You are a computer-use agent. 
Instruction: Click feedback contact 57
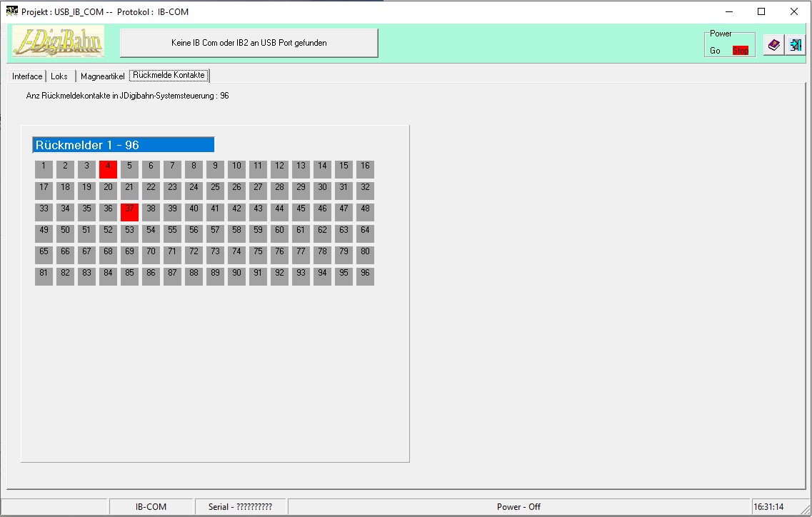pos(216,234)
